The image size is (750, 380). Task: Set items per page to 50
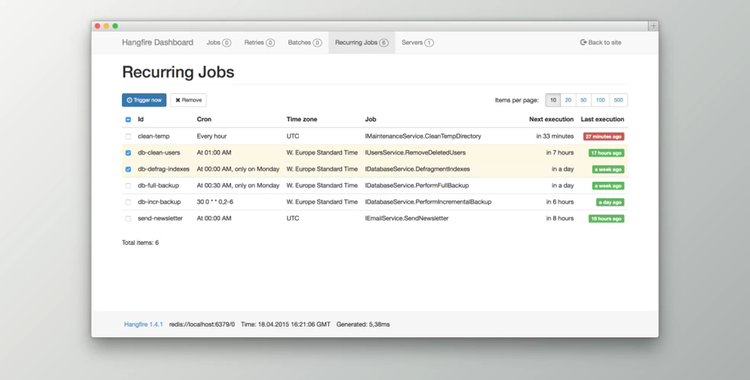(584, 100)
